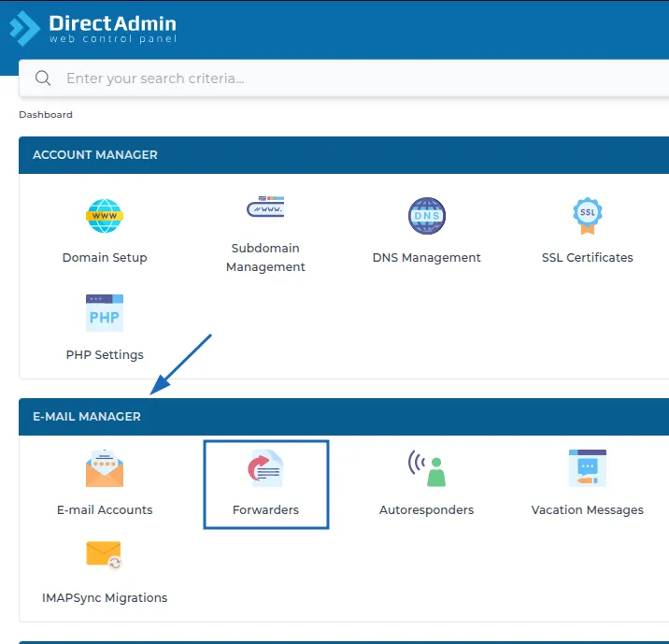The width and height of the screenshot is (669, 644).
Task: Click the Subdomain Management icon
Action: tap(265, 208)
